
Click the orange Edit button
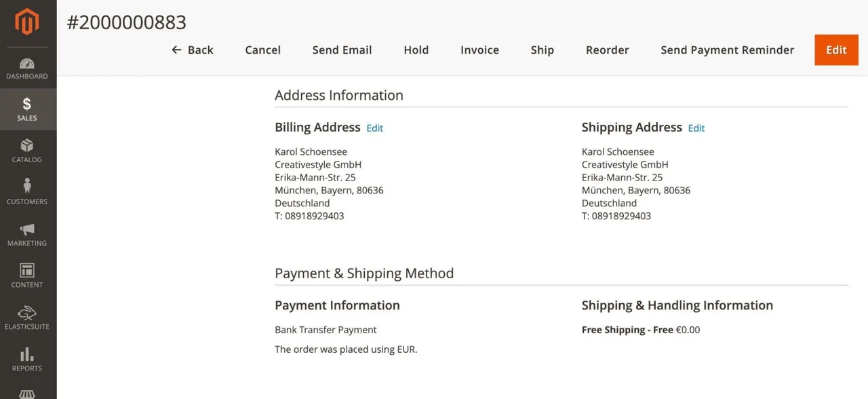point(837,50)
